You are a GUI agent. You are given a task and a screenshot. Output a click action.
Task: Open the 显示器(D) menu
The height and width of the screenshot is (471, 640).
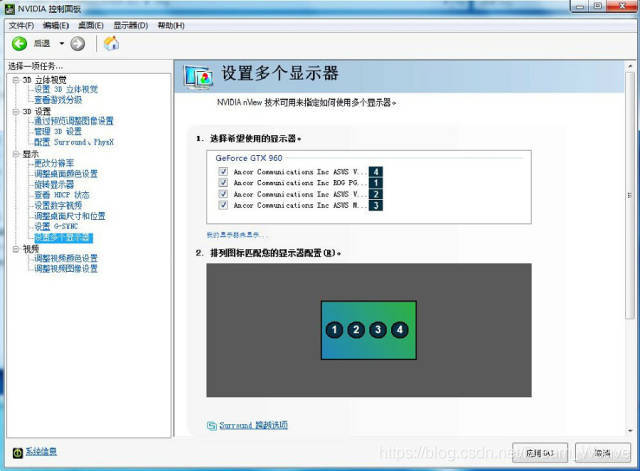coord(131,25)
